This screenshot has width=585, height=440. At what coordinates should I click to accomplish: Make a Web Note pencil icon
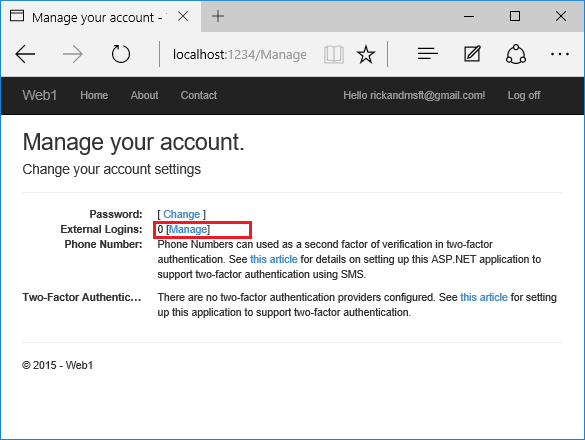pos(472,54)
